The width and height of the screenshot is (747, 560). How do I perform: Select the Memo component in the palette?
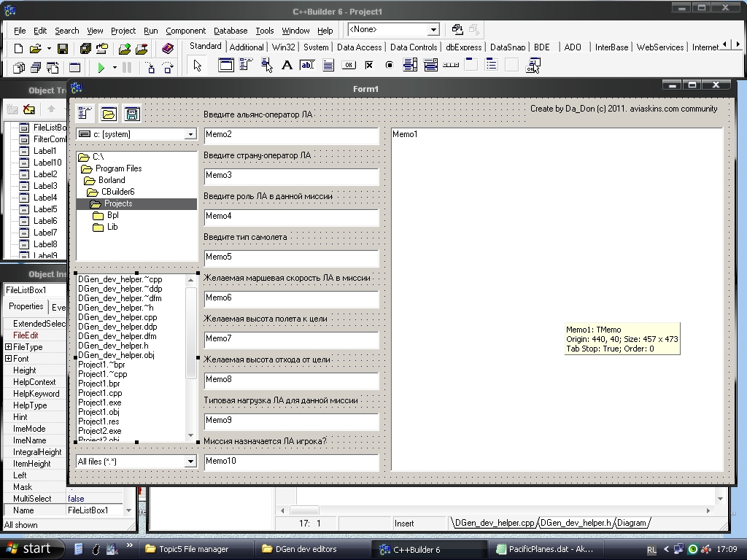328,66
